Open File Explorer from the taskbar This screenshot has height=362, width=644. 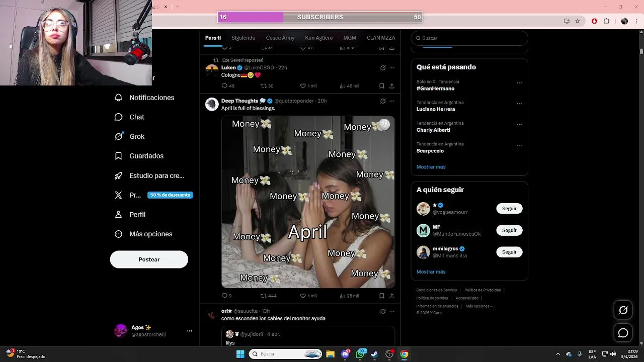coord(330,354)
